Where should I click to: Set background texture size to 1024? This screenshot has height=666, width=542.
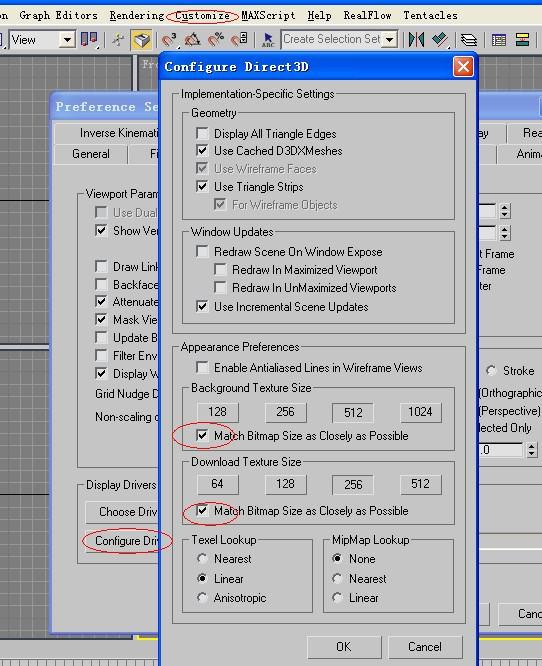(421, 412)
